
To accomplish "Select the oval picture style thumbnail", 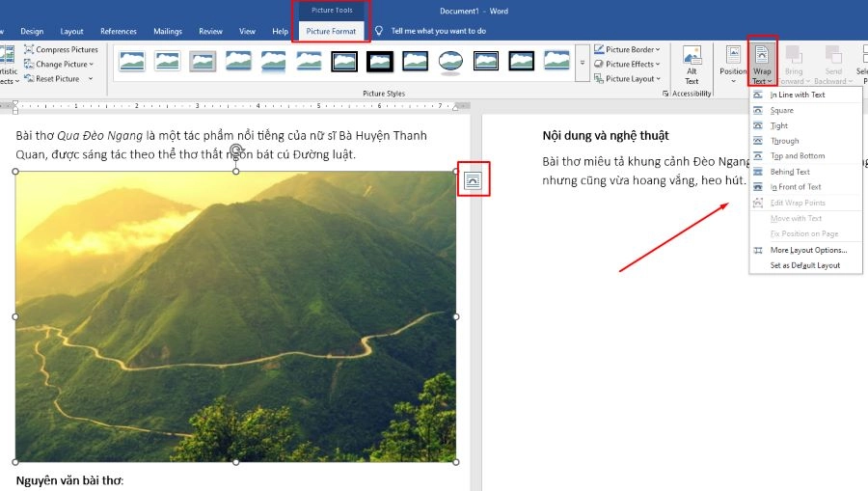I will coord(449,62).
